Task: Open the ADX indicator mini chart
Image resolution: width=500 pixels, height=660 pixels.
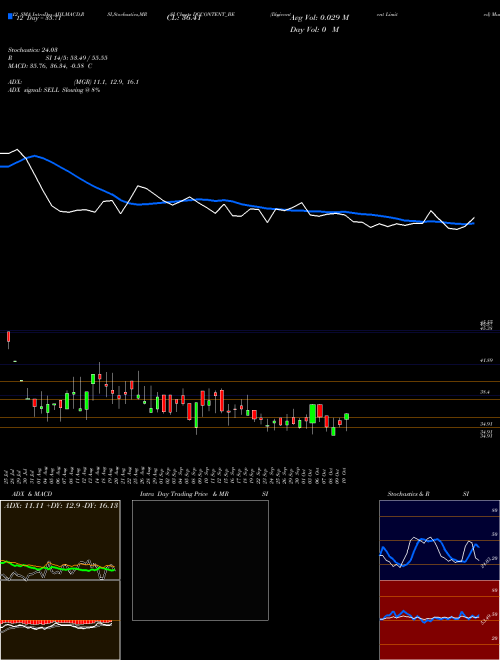Action: (60, 540)
